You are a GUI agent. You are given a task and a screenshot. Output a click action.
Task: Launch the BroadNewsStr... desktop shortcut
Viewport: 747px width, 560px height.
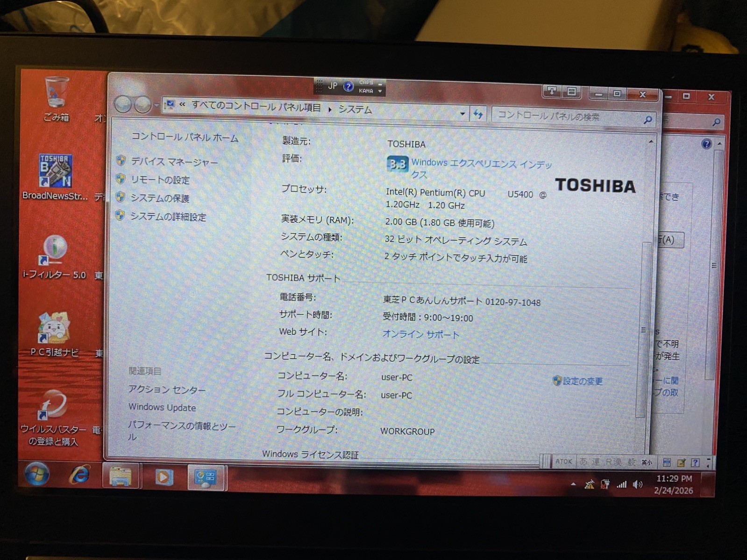(x=55, y=177)
